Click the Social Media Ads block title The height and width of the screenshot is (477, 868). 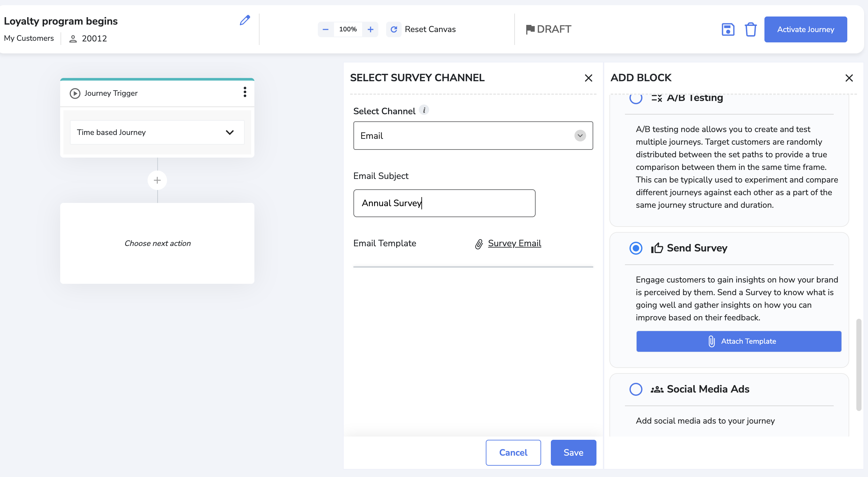click(708, 389)
